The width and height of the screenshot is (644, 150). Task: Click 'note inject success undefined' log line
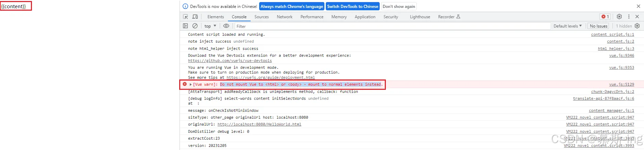click(x=221, y=41)
